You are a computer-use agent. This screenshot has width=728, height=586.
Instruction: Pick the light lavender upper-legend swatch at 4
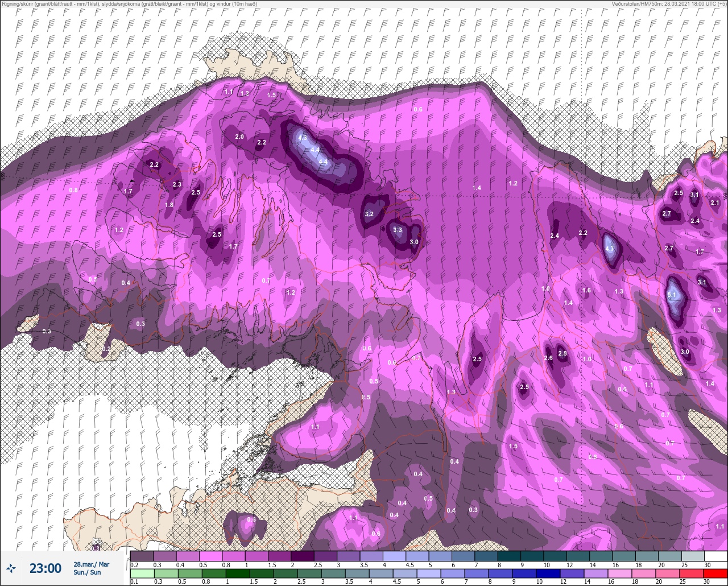coord(394,556)
